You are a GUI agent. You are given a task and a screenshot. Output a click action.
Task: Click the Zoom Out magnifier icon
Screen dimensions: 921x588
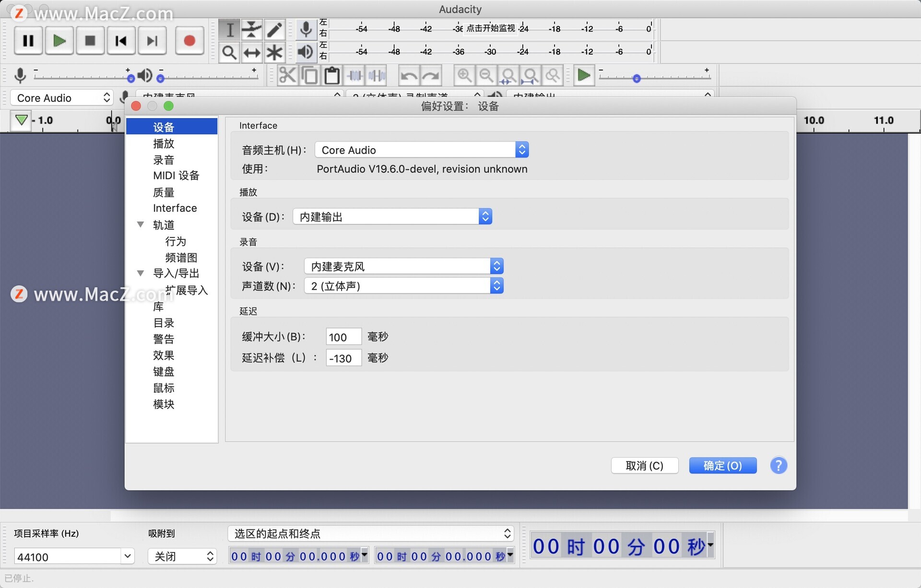point(486,76)
